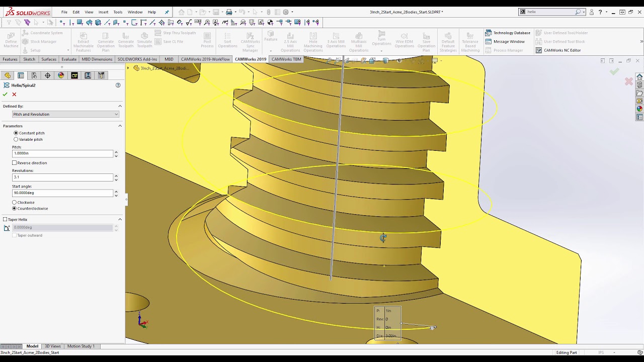Screen dimensions: 644x362
Task: Select the Model bottom tab
Action: (x=32, y=346)
